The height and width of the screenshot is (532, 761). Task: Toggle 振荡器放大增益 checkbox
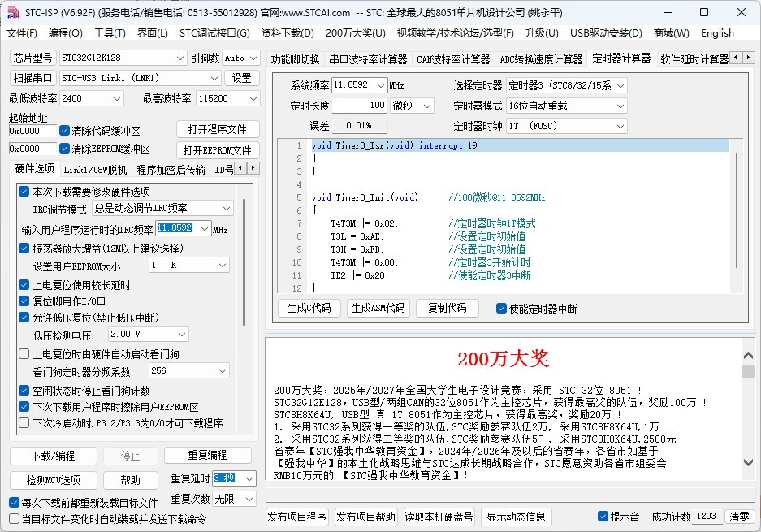click(24, 249)
